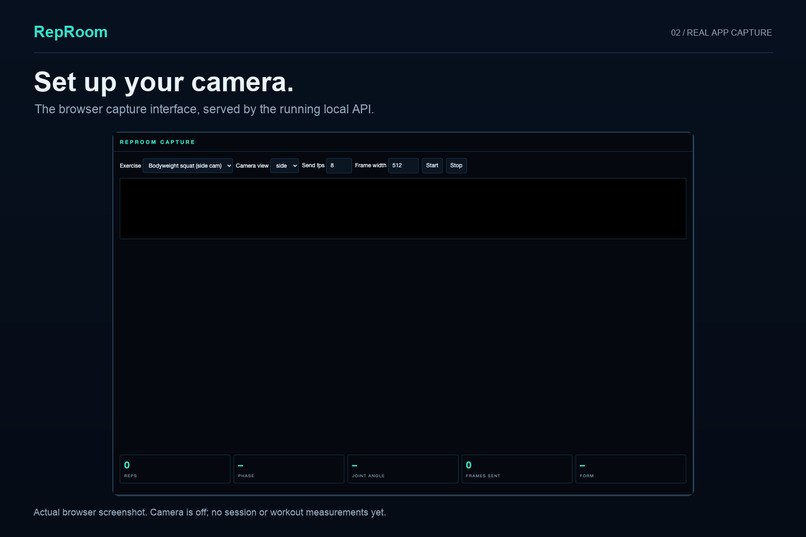The image size is (806, 537).
Task: Click the 'Exercise' field label
Action: (x=130, y=166)
